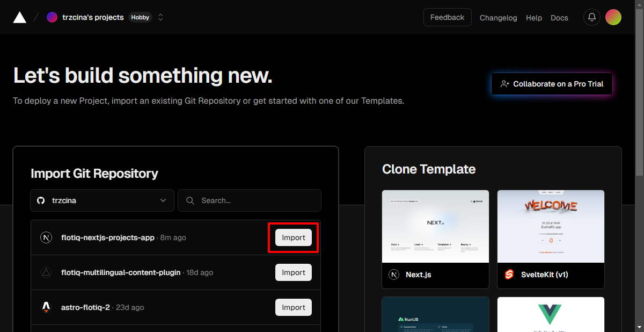The width and height of the screenshot is (644, 332).
Task: Focus the repository Search field
Action: 250,200
